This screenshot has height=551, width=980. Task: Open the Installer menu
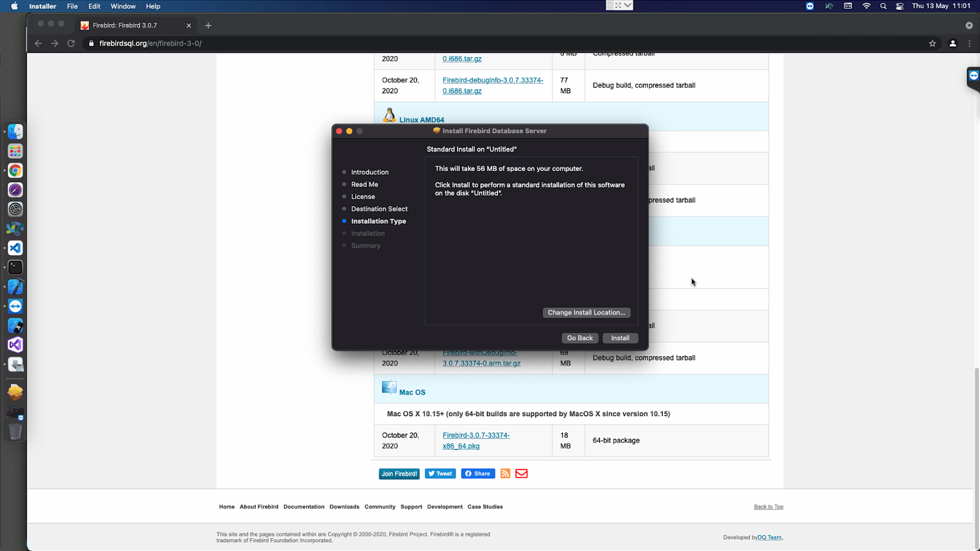pos(42,6)
